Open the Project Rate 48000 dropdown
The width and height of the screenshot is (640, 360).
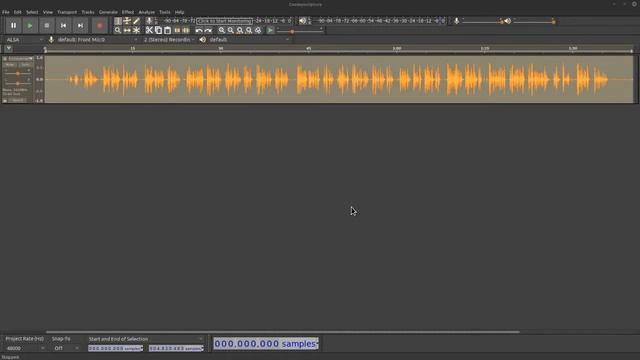(24, 349)
